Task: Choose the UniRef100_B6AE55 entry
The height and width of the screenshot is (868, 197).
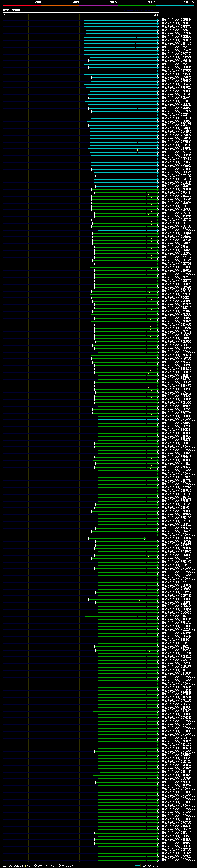Action: coord(177,782)
